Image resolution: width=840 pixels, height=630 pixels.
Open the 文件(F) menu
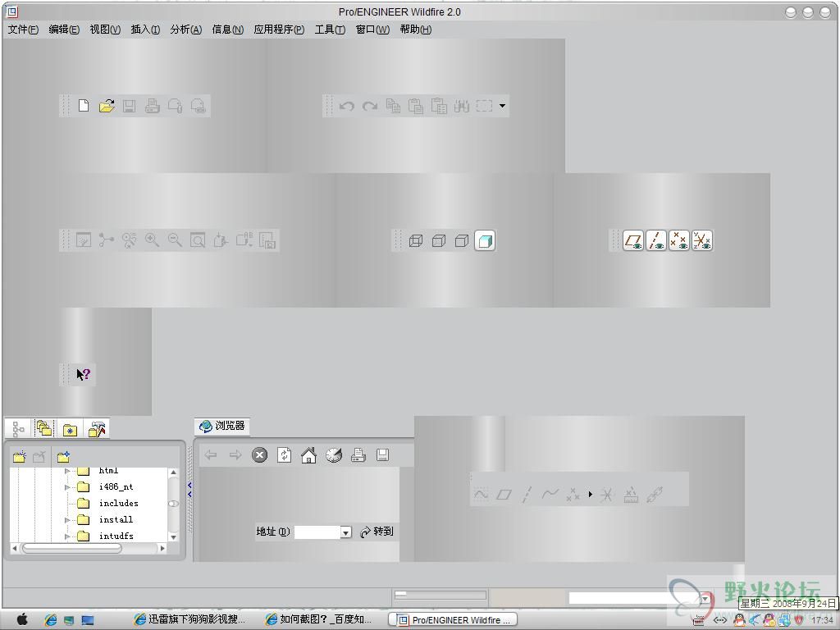(x=23, y=30)
